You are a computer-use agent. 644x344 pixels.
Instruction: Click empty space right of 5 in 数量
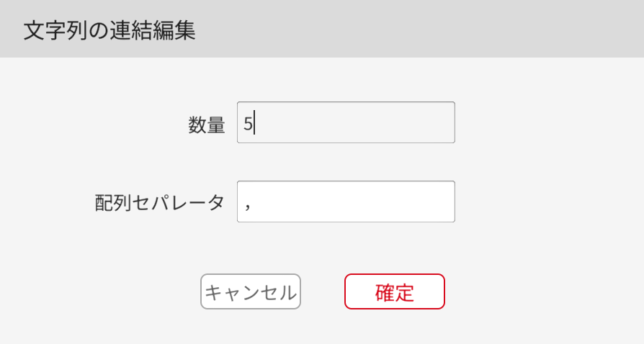360,122
